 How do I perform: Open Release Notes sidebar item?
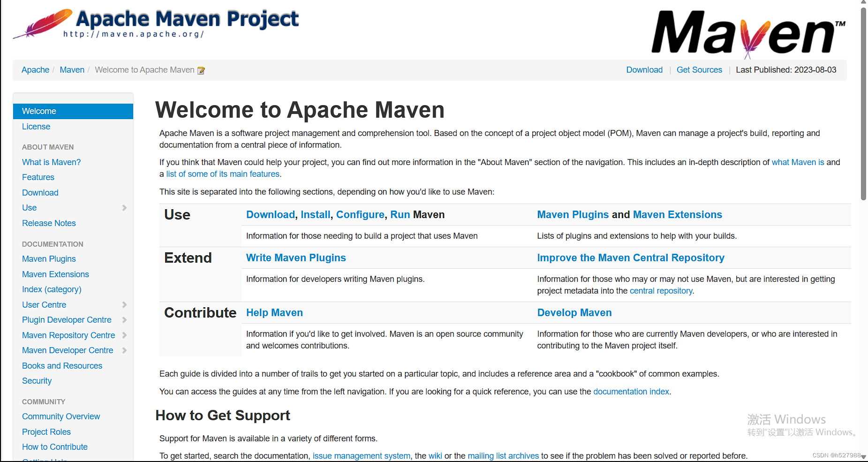pos(49,223)
